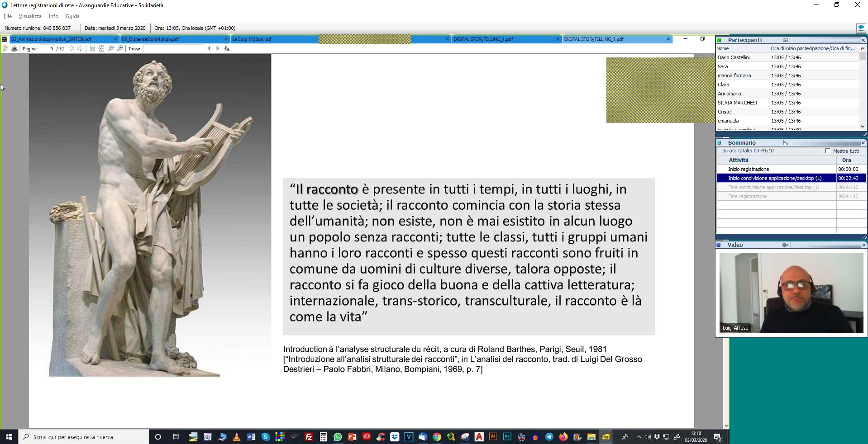Image resolution: width=868 pixels, height=444 pixels.
Task: Click the document scrollbar down arrow
Action: pyautogui.click(x=726, y=425)
